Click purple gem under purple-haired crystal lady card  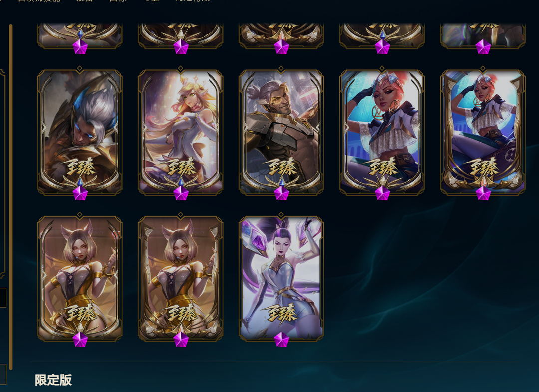point(281,339)
